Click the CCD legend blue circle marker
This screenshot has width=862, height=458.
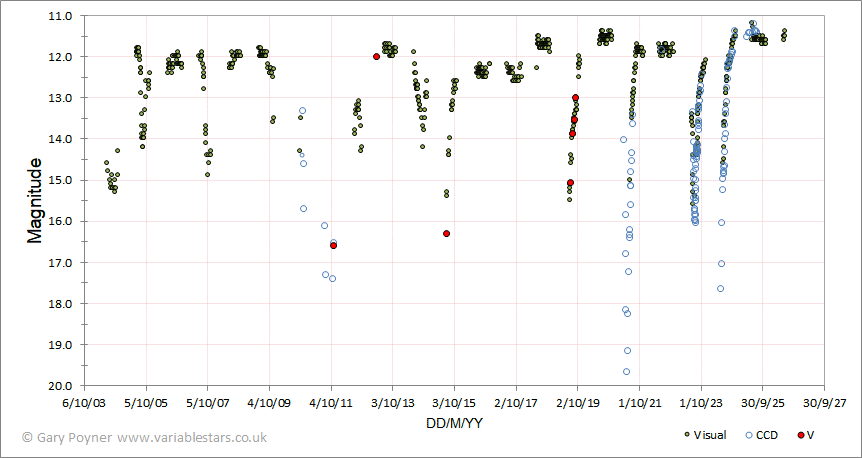click(748, 435)
